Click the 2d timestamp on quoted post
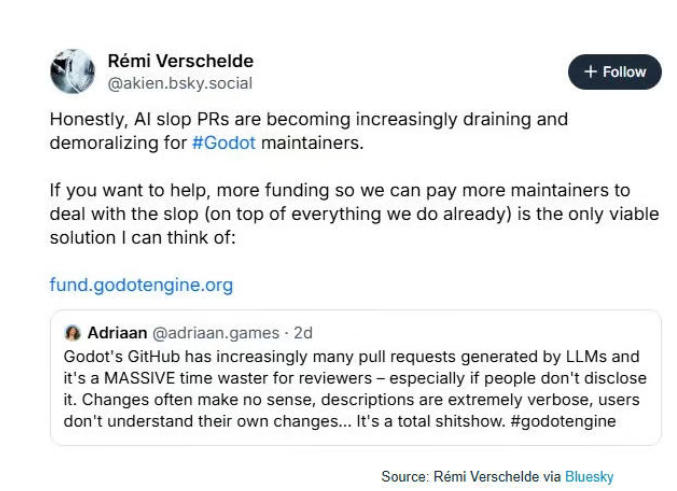This screenshot has width=677, height=491. coord(304,333)
